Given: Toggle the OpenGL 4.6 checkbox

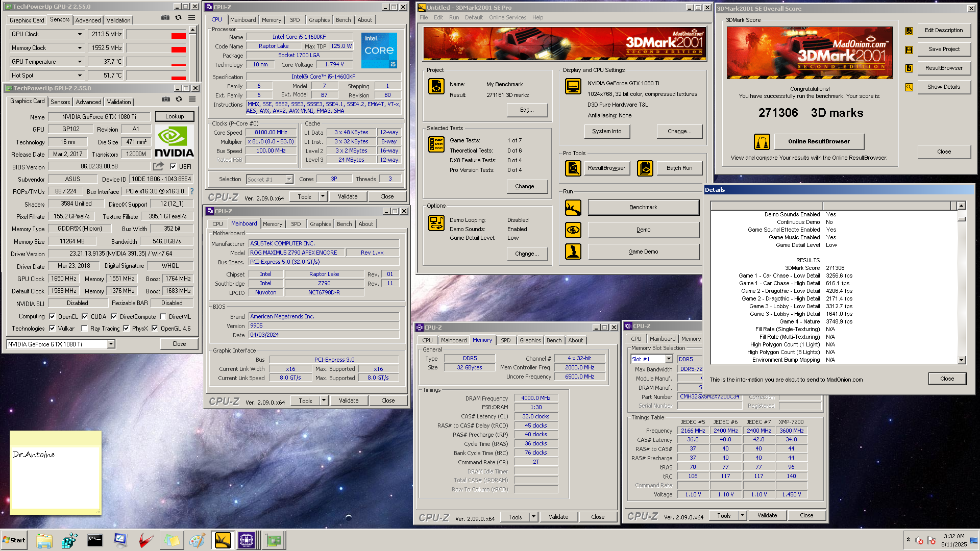Looking at the screenshot, I should pyautogui.click(x=155, y=328).
